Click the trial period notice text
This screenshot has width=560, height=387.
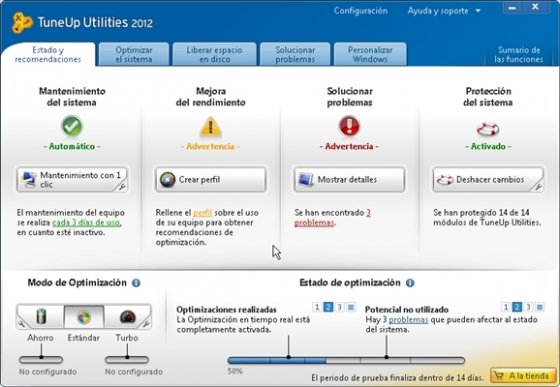(x=397, y=378)
